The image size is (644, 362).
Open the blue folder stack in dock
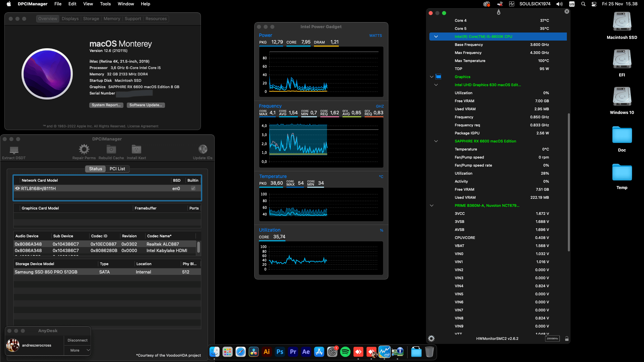[416, 352]
